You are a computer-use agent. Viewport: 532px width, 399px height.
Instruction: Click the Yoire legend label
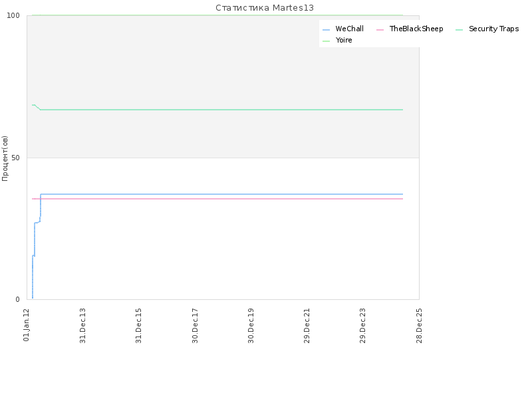(344, 40)
